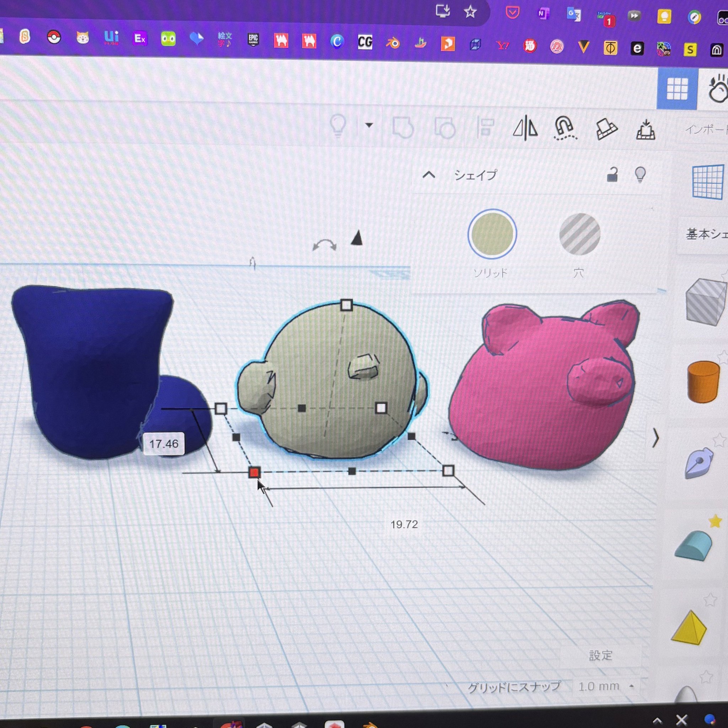This screenshot has width=728, height=728.
Task: Collapse the シェイプ inspector panel
Action: click(428, 175)
